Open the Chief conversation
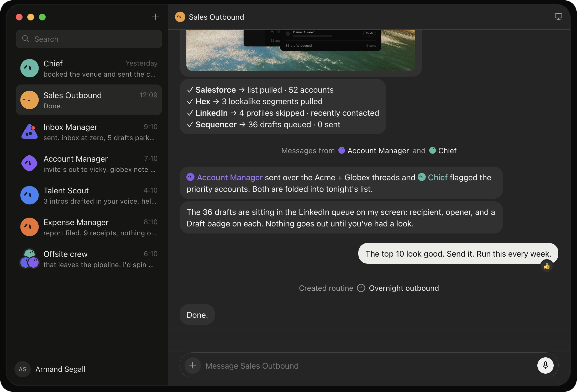This screenshot has height=392, width=577. coord(89,68)
